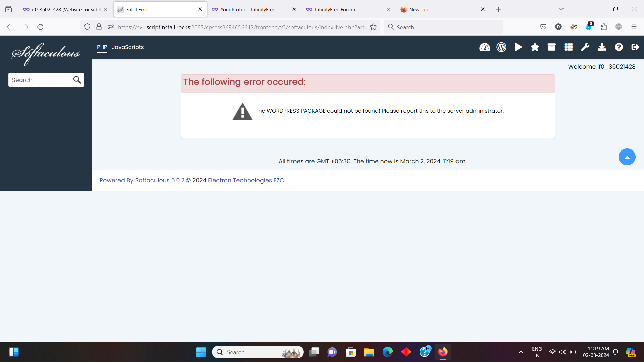Image resolution: width=644 pixels, height=362 pixels.
Task: Click the logout arrow icon in Softaculous header
Action: click(x=635, y=47)
